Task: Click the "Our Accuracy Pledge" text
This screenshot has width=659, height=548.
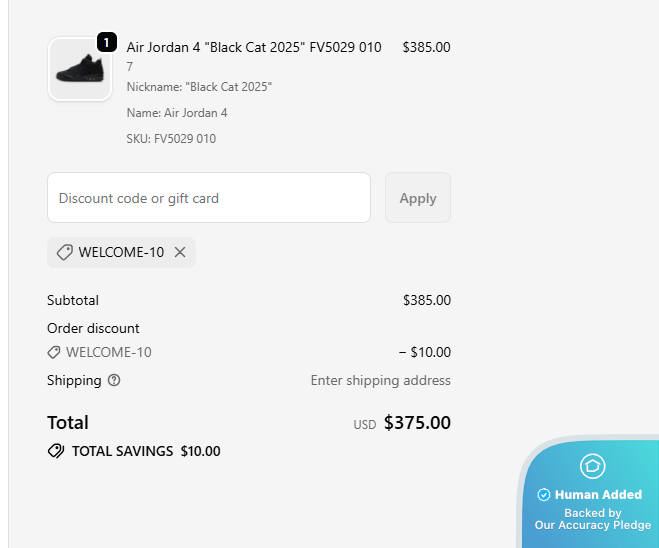Action: coord(593,525)
